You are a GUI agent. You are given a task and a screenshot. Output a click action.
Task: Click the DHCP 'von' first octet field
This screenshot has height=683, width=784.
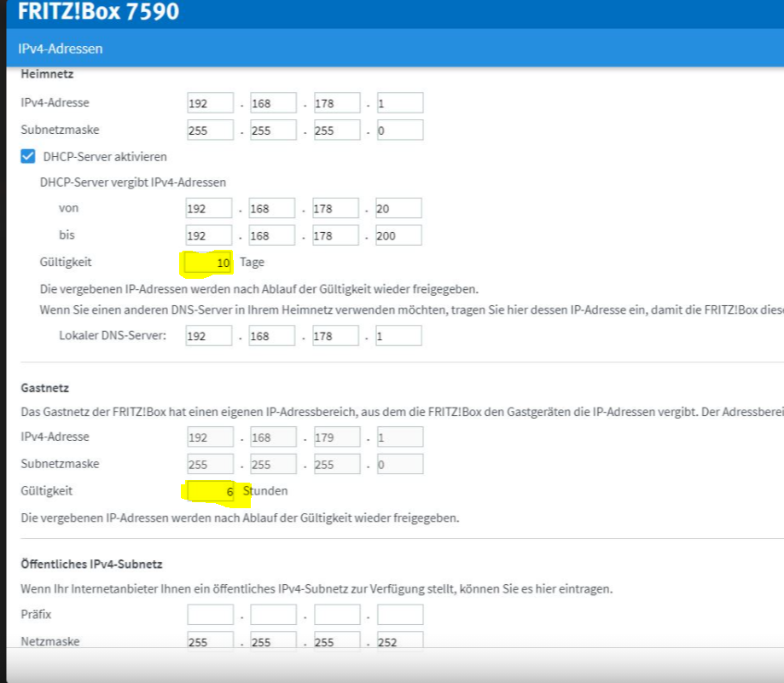(x=208, y=208)
